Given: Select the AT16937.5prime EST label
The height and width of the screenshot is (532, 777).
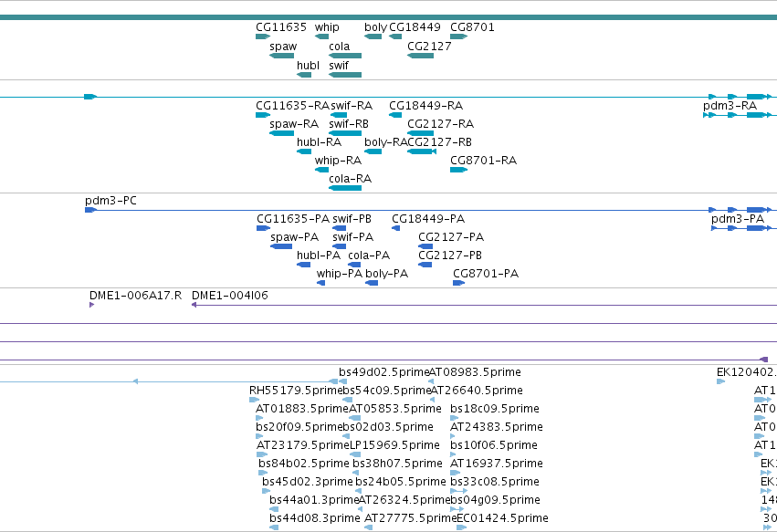Looking at the screenshot, I should [497, 464].
